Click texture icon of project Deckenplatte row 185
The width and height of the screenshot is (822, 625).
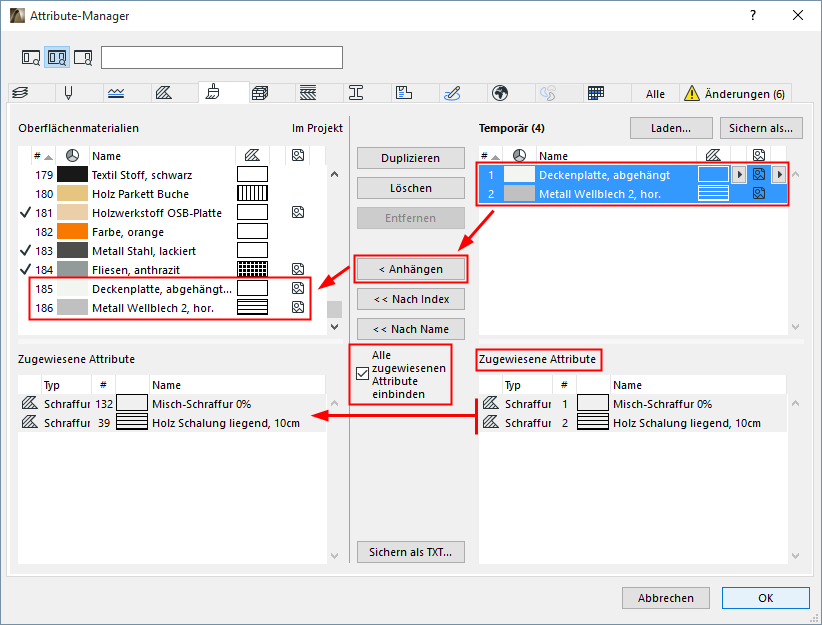pos(298,288)
